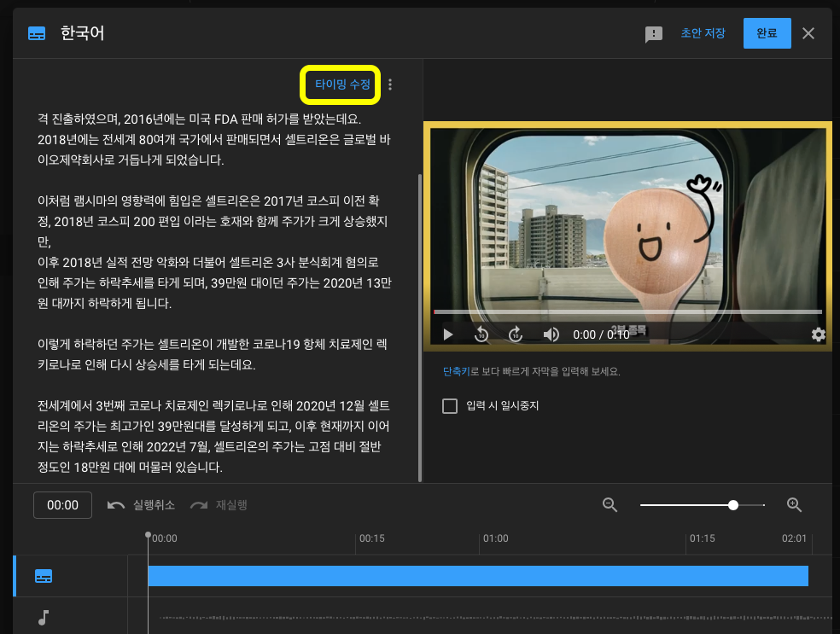The image size is (840, 634).
Task: Click the 0:00 / 0:10 time display
Action: (601, 334)
